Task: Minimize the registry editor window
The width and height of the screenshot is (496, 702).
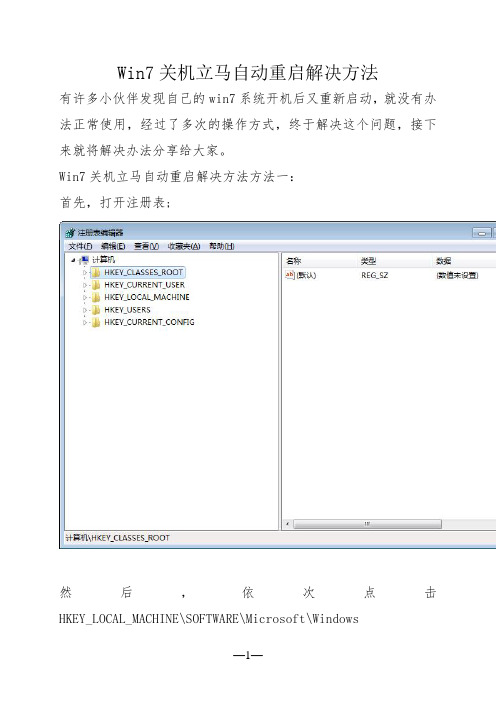Action: click(482, 233)
